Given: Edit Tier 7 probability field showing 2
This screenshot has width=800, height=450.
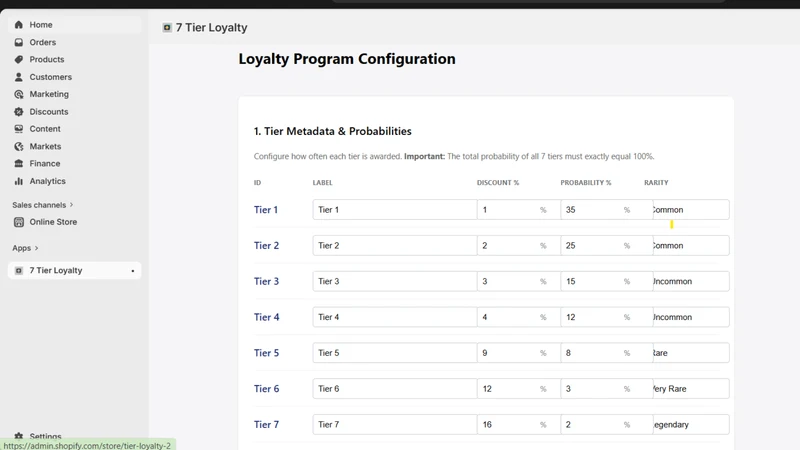Looking at the screenshot, I should click(607, 424).
